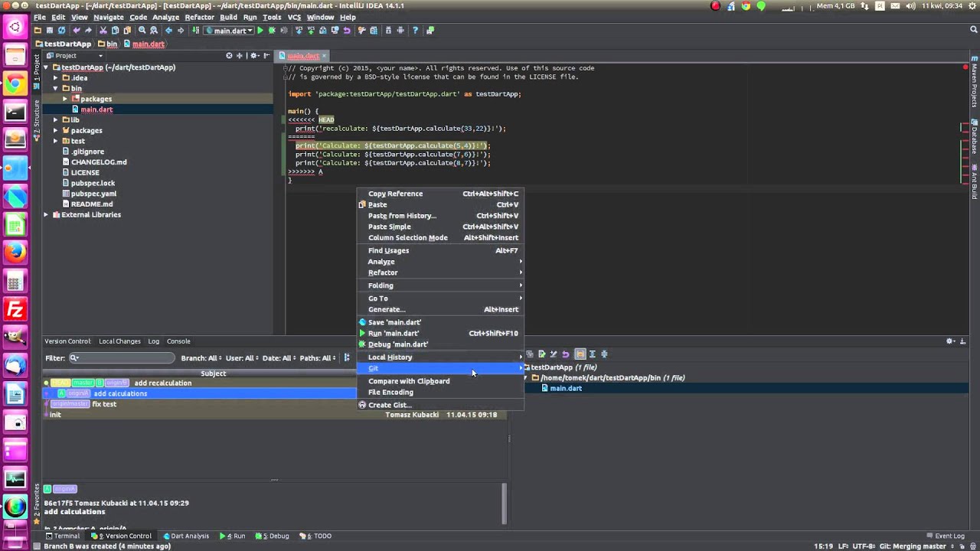The height and width of the screenshot is (551, 980).
Task: Choose Find Usages from context menu
Action: pyautogui.click(x=440, y=250)
